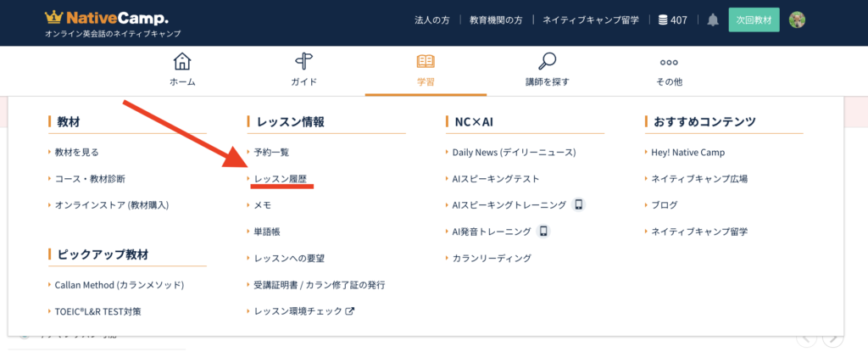Image resolution: width=868 pixels, height=352 pixels.
Task: Open the その他 three-dots icon
Action: [x=669, y=62]
